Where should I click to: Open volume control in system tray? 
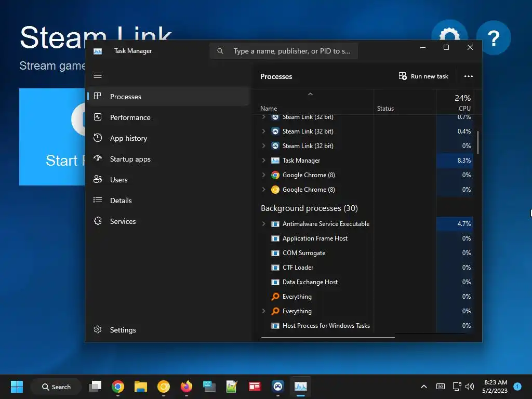(x=470, y=387)
